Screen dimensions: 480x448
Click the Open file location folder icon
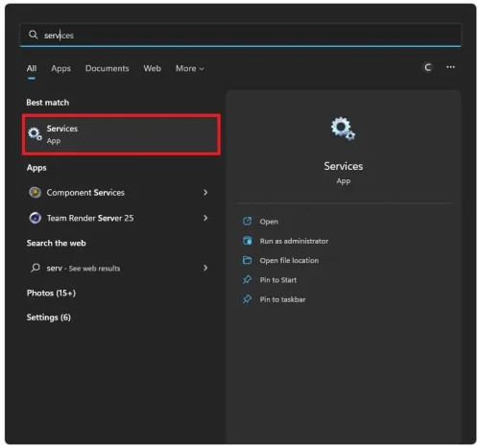point(247,260)
